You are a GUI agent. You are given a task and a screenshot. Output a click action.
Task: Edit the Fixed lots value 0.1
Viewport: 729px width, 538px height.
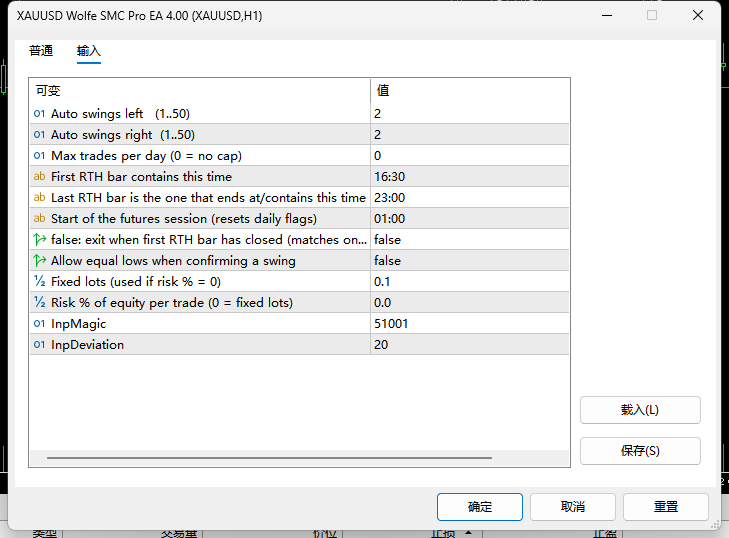pyautogui.click(x=470, y=281)
